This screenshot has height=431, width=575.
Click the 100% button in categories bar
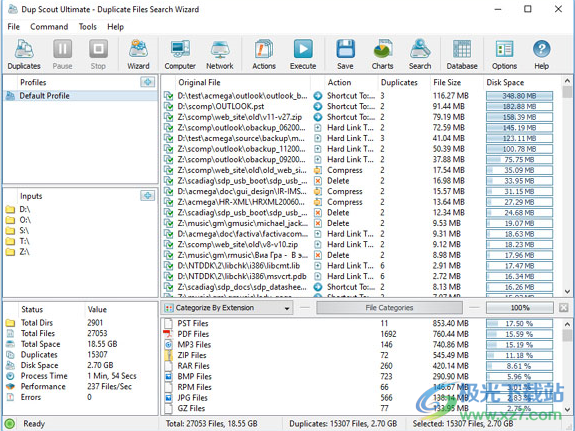(520, 308)
